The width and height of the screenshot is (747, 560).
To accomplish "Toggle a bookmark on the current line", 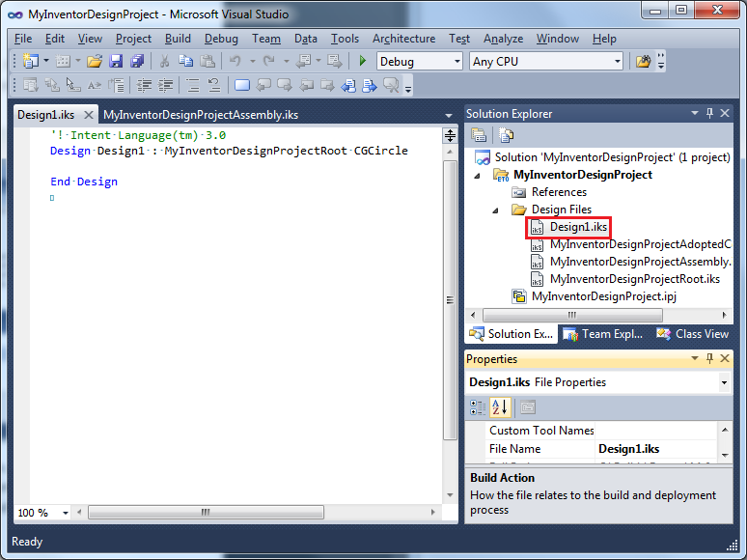I will 242,85.
